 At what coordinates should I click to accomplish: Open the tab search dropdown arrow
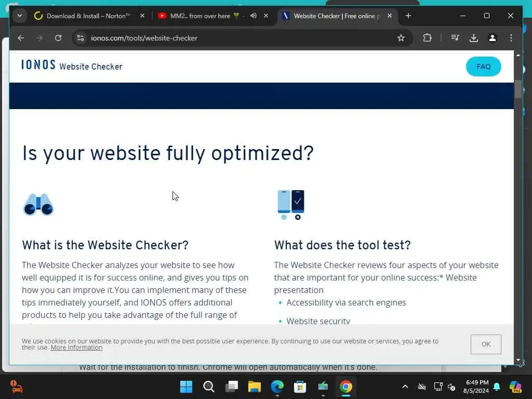click(20, 16)
